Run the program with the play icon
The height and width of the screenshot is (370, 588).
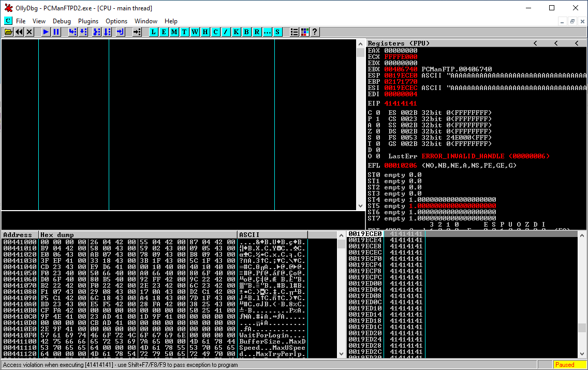click(46, 32)
